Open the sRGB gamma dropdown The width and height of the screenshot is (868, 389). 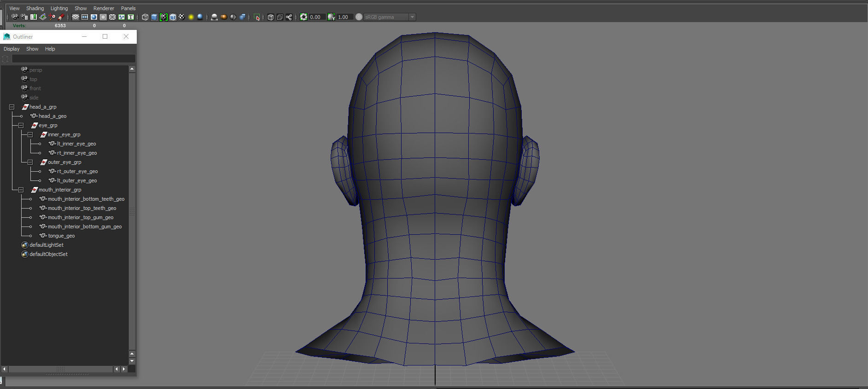(390, 17)
